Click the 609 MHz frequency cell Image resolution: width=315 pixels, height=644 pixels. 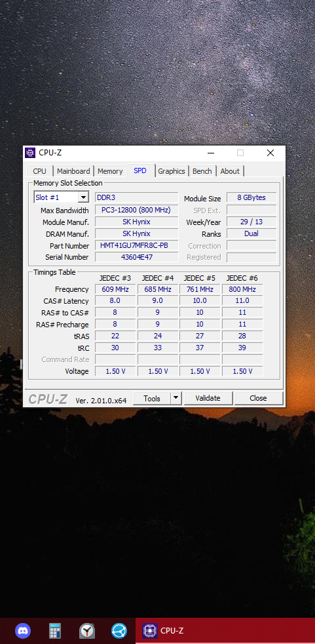(x=115, y=289)
